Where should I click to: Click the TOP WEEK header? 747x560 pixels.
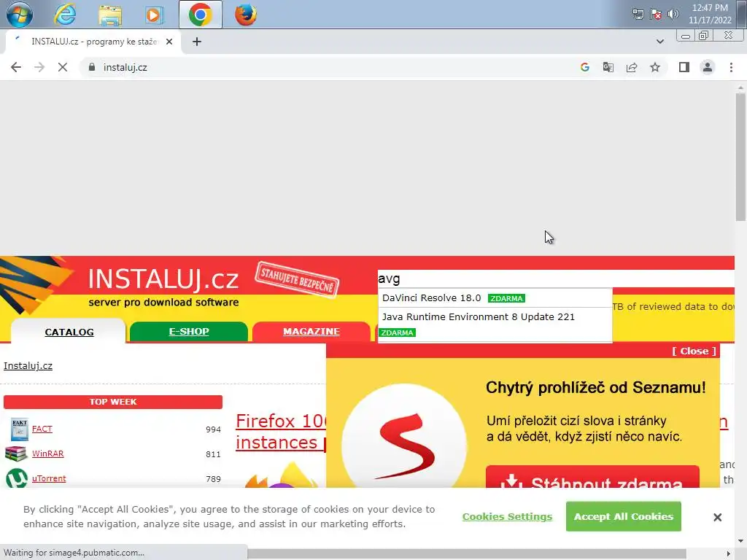tap(113, 402)
